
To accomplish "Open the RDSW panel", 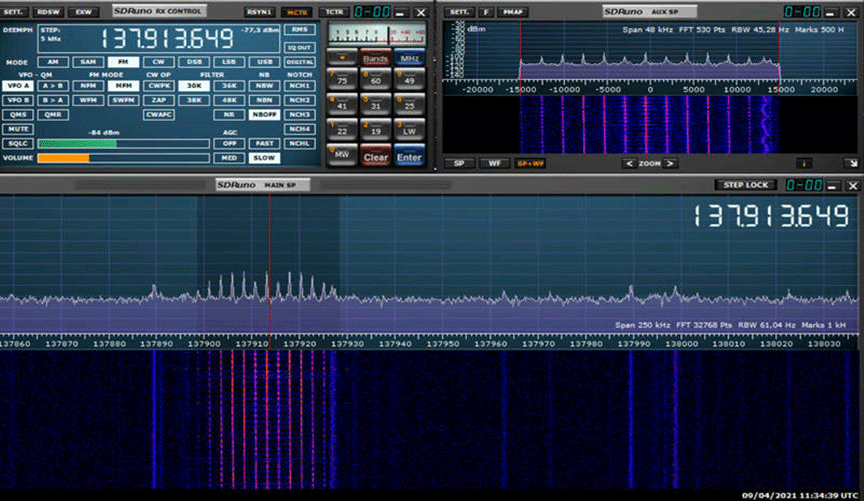I will [48, 12].
